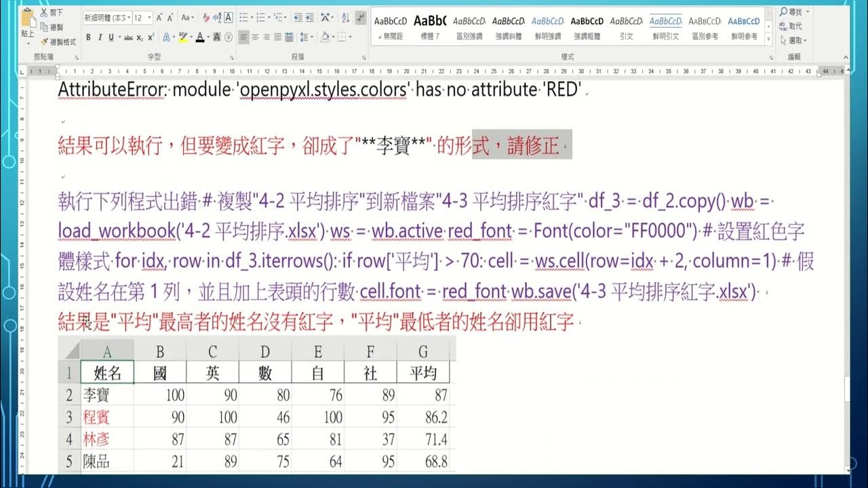This screenshot has width=868, height=488.
Task: Toggle Strikethrough formatting
Action: pyautogui.click(x=128, y=37)
